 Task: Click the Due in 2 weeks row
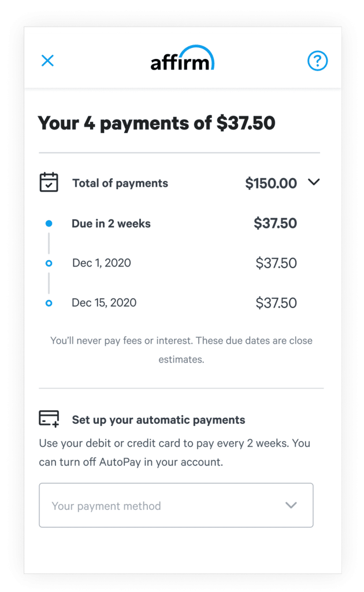click(x=111, y=224)
